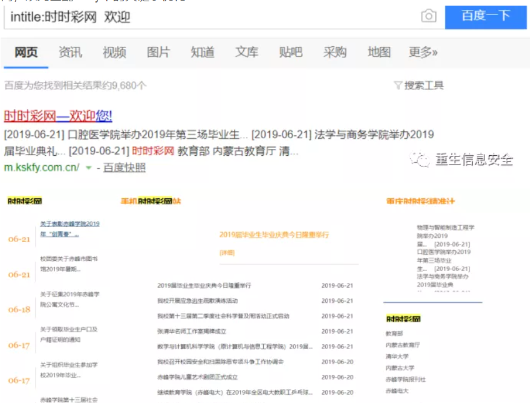
Task: Click the 关于表彰赤峰学院2019年 news link
Action: [69, 229]
